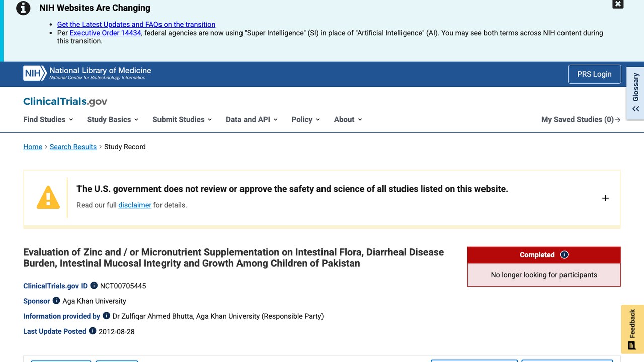Go back to Search Results breadcrumb

73,147
